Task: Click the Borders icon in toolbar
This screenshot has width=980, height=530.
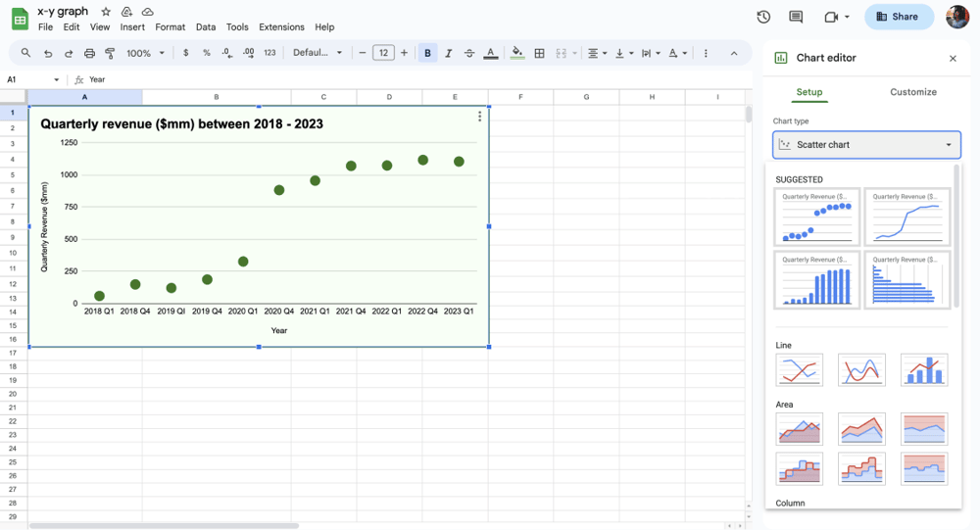Action: [x=540, y=53]
